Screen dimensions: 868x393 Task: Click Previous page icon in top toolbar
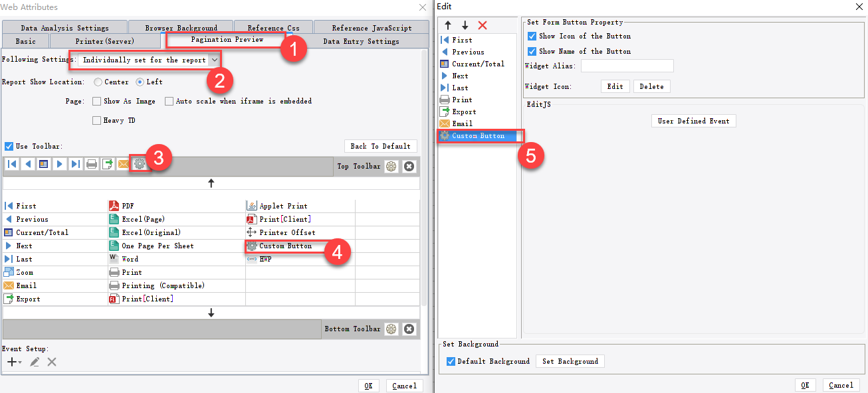click(x=28, y=164)
